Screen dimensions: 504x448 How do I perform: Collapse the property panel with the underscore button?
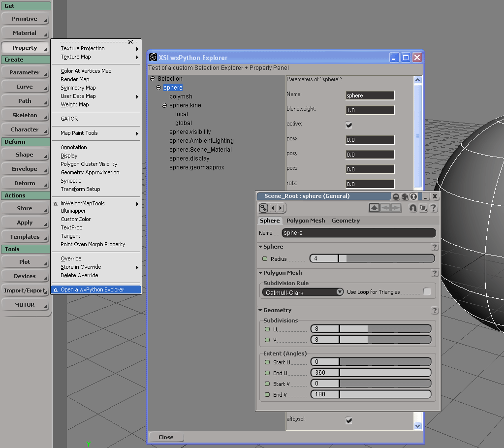[x=425, y=196]
